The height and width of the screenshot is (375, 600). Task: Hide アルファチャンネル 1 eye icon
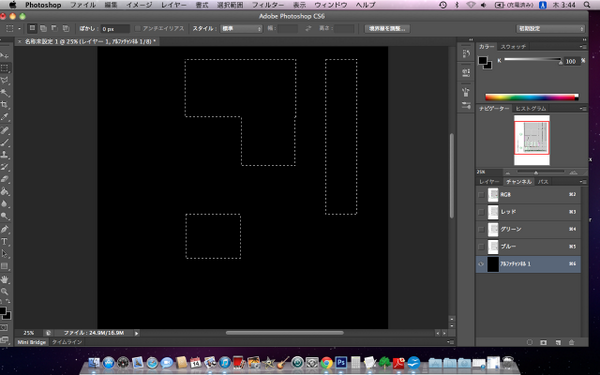tap(481, 264)
